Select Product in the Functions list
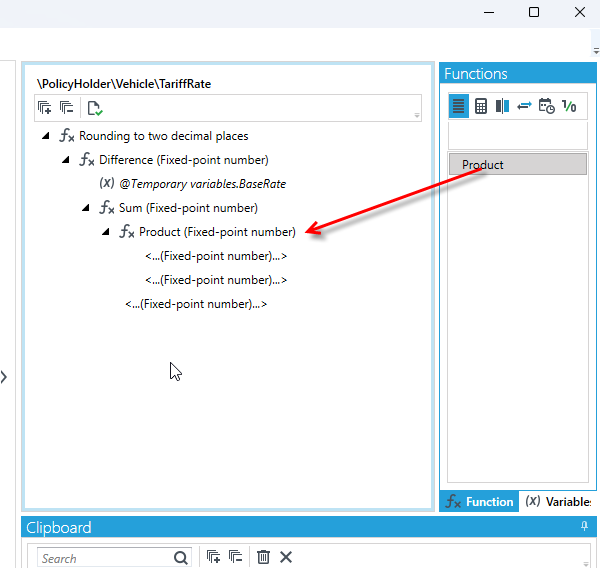The width and height of the screenshot is (600, 568). click(517, 165)
